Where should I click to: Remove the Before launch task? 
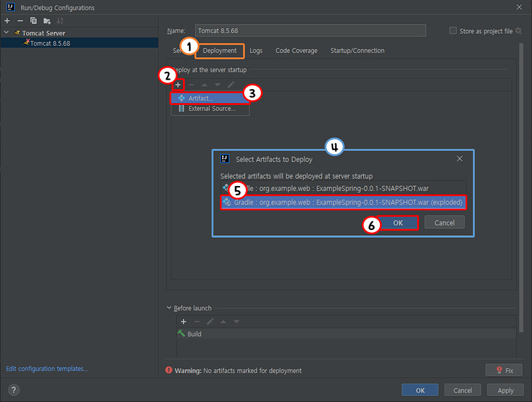tap(196, 322)
